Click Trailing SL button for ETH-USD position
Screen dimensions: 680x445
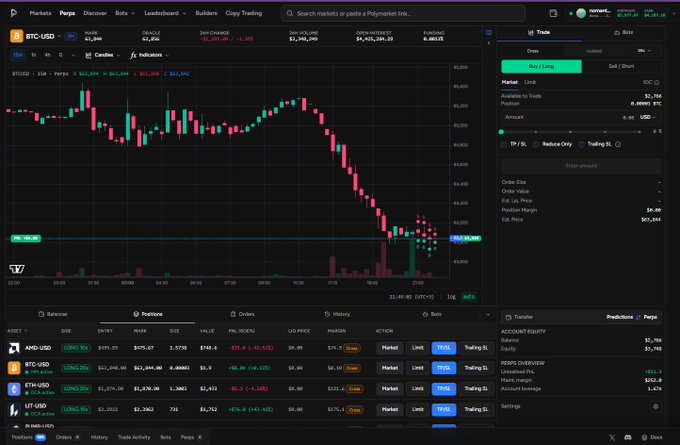coord(476,389)
